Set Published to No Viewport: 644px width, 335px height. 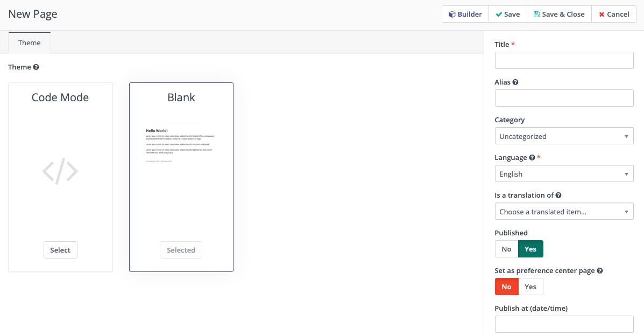click(506, 249)
